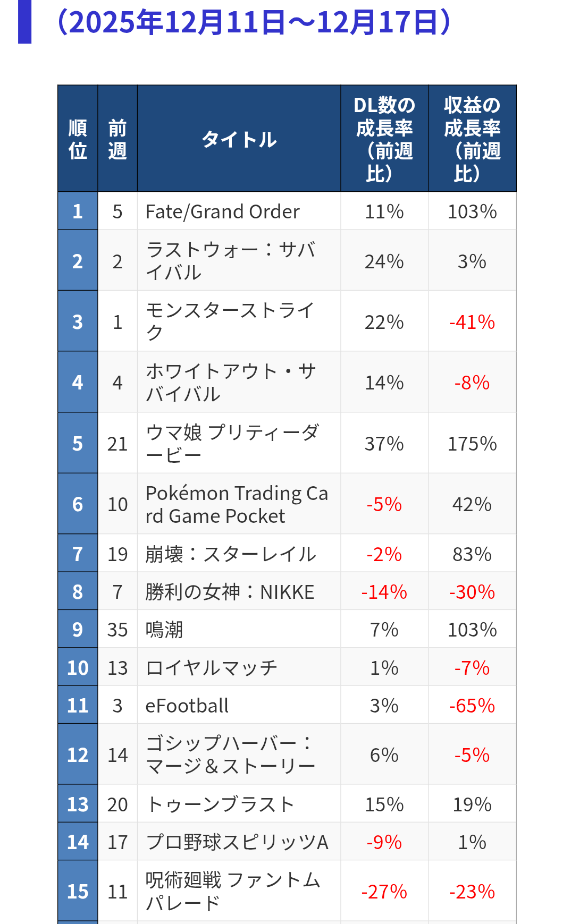Tap 呪術廻戦 ファントムパレード title
Screen dimensions: 571x924
[232, 891]
